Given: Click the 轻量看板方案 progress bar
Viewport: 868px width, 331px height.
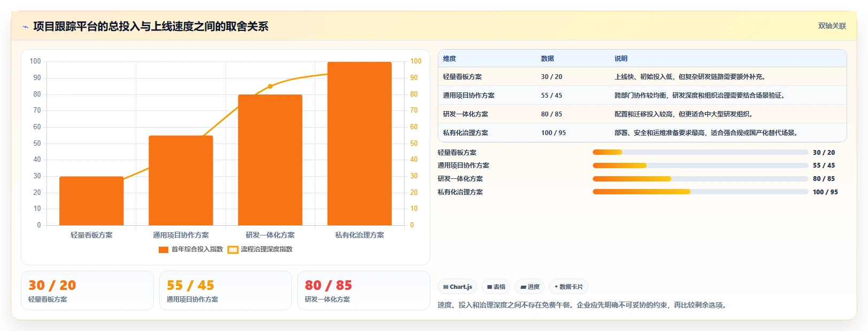Looking at the screenshot, I should 700,152.
